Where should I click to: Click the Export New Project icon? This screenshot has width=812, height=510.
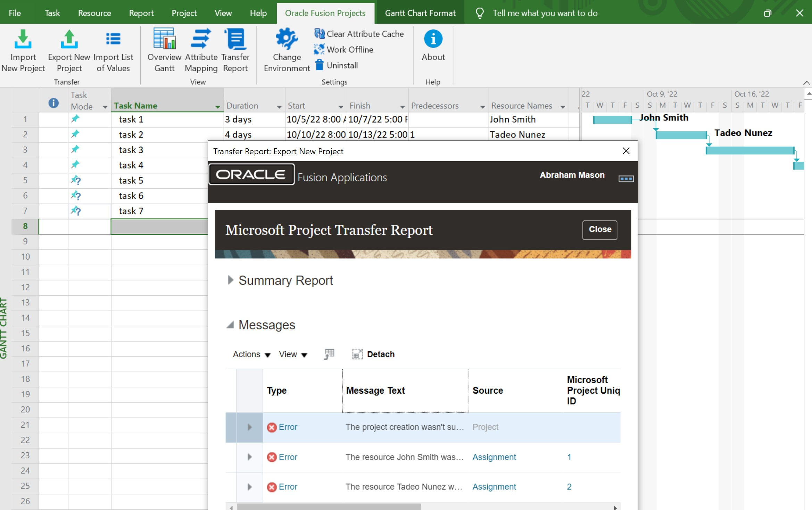point(69,39)
